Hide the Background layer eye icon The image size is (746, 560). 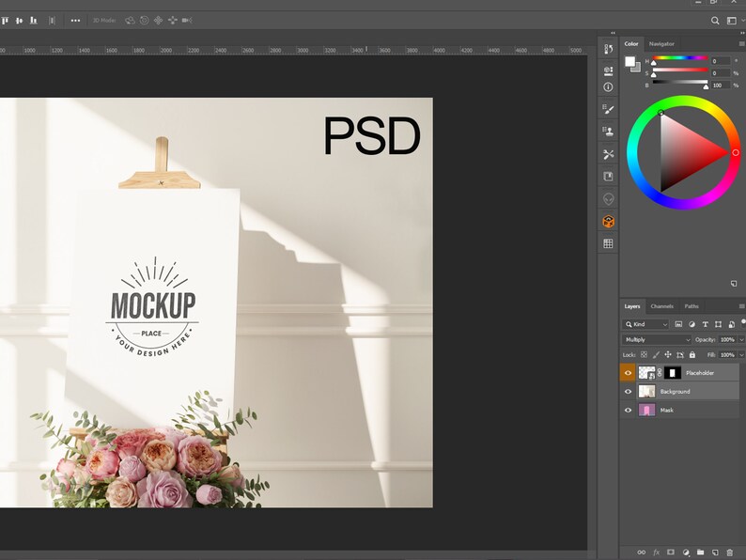coord(628,392)
